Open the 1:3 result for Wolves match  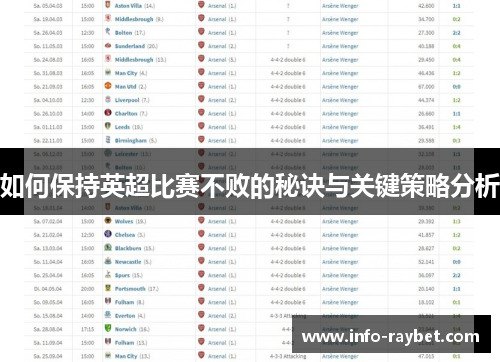[x=456, y=222]
